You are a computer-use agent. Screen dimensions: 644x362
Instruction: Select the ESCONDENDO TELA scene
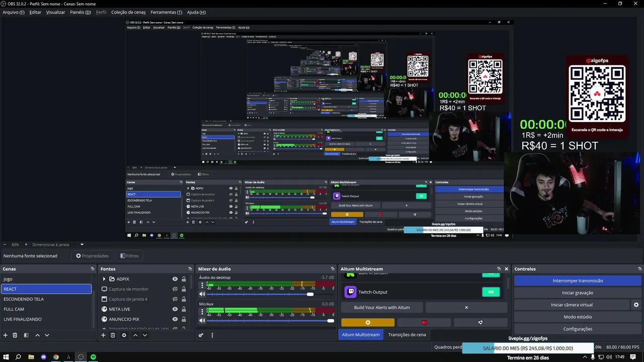[46, 299]
